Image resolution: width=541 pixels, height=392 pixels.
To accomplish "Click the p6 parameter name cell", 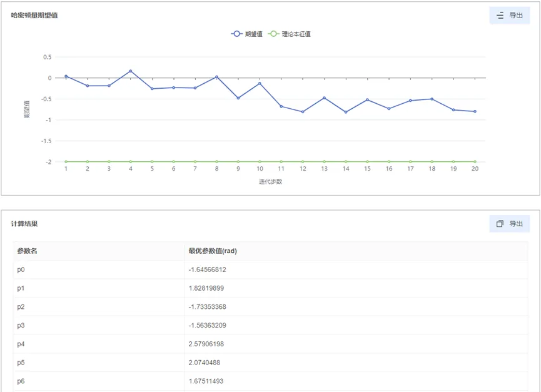I will tap(21, 381).
